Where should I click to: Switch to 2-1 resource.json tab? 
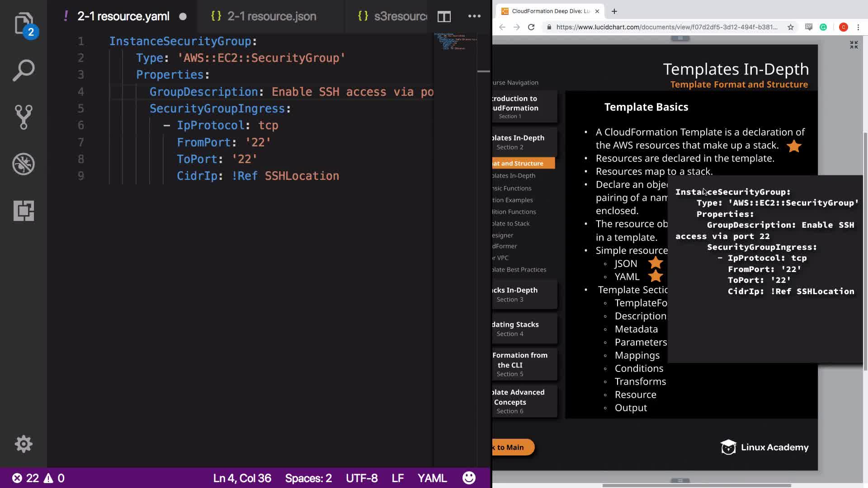pos(271,16)
